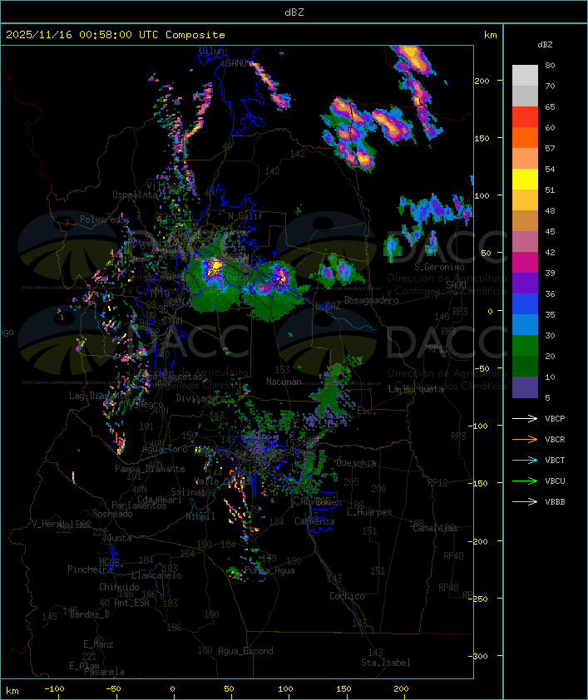
Task: Click the slate violet 5-10 dBZ swatch
Action: (x=525, y=387)
